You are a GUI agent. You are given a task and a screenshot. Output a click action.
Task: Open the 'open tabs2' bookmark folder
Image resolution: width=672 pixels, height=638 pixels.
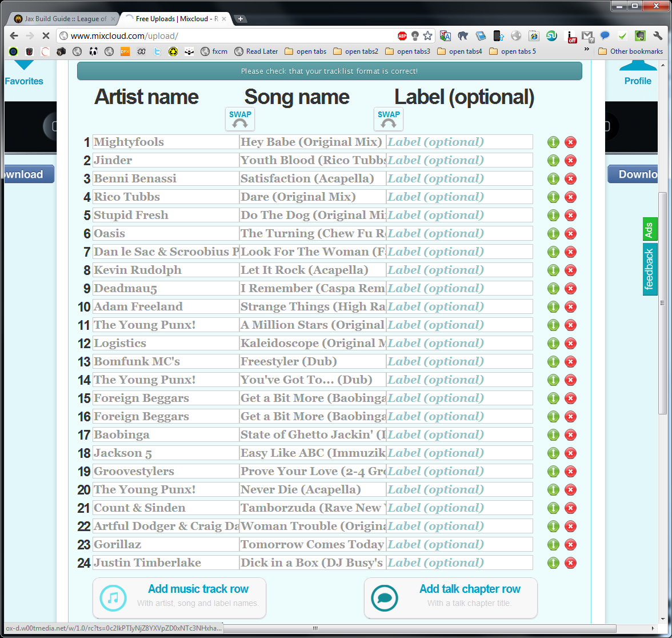point(356,51)
